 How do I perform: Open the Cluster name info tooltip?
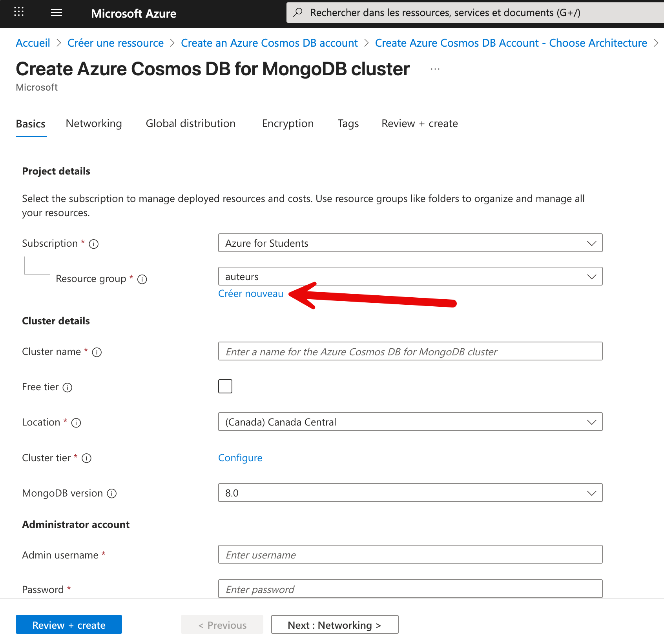97,352
